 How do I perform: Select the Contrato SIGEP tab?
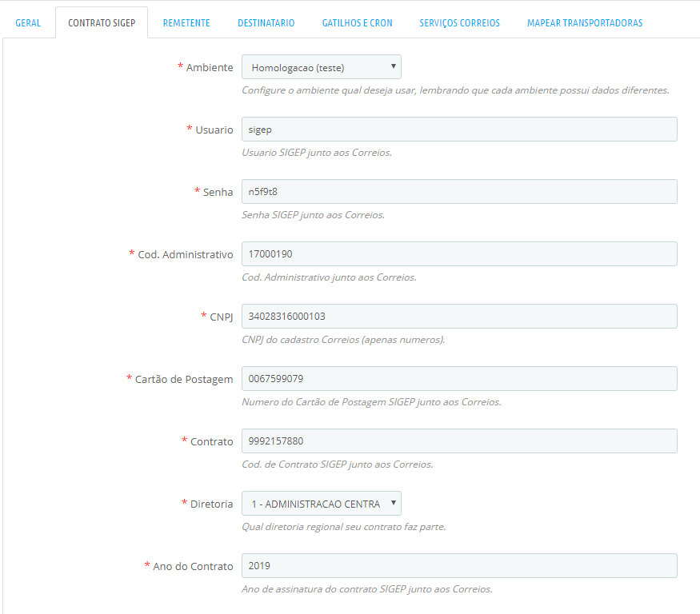click(102, 23)
